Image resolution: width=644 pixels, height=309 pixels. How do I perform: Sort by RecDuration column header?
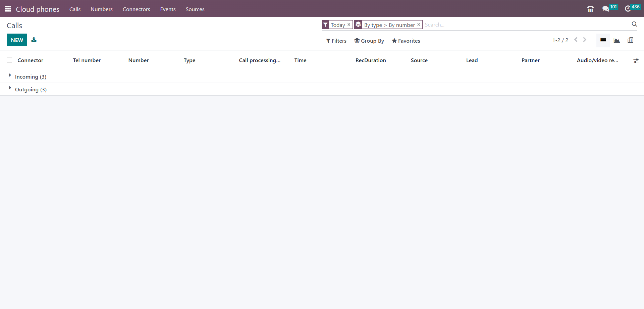371,60
